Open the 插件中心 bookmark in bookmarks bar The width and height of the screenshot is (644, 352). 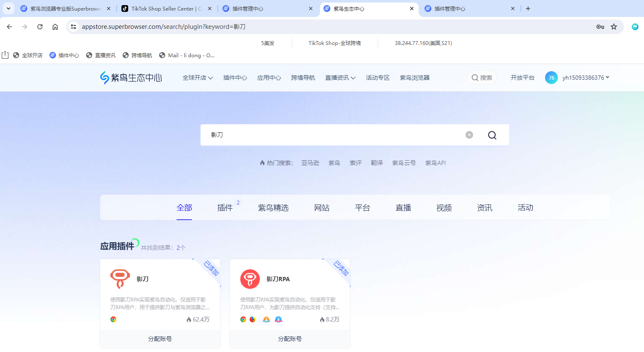coord(65,55)
